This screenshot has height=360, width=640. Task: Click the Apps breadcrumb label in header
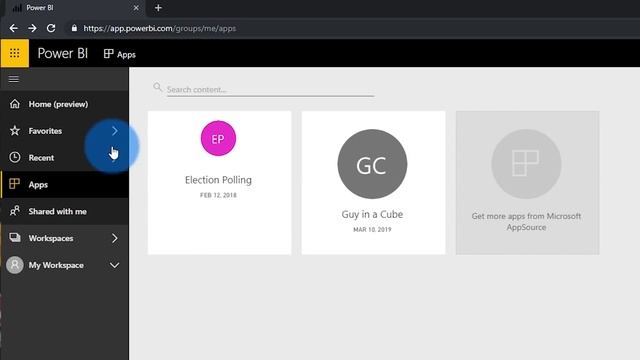point(127,55)
